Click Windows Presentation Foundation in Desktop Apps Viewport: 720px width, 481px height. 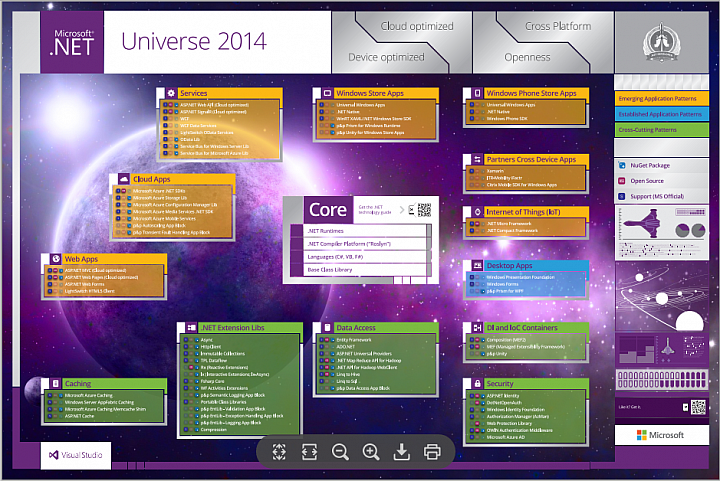click(520, 277)
